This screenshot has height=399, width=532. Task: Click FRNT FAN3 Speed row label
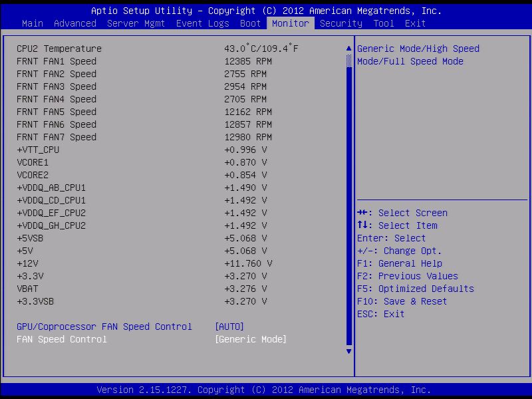(57, 86)
